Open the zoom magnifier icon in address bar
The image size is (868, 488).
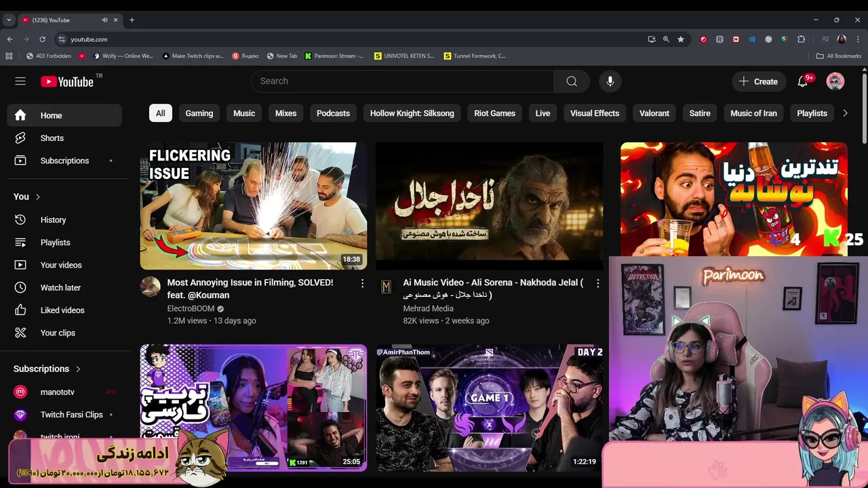point(666,39)
